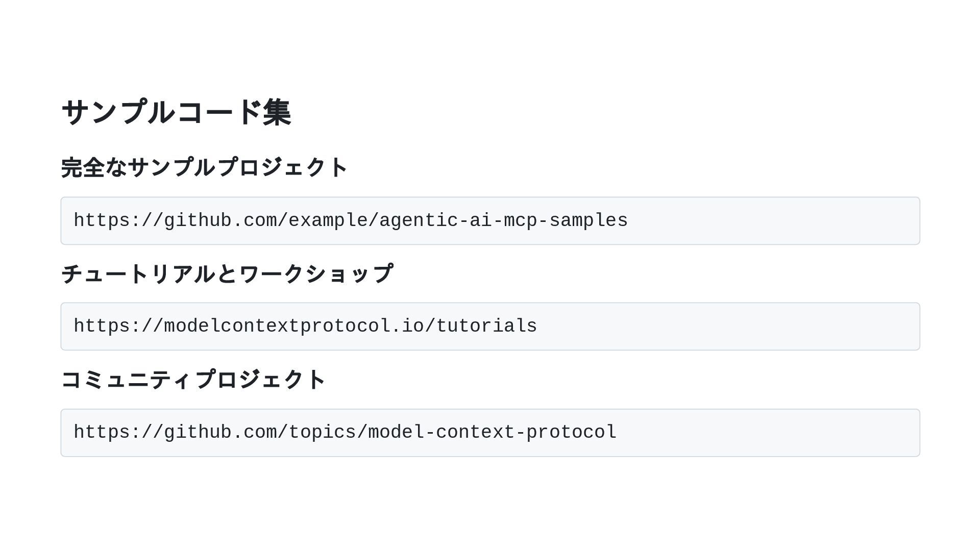
Task: Click the word "protocol" ending the third URL
Action: (572, 433)
